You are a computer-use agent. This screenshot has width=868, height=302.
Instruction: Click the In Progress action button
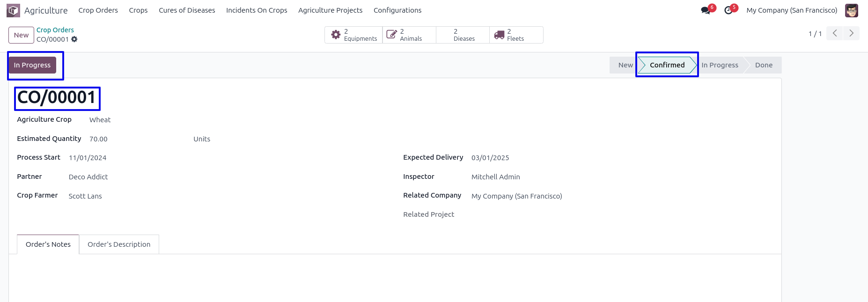32,65
